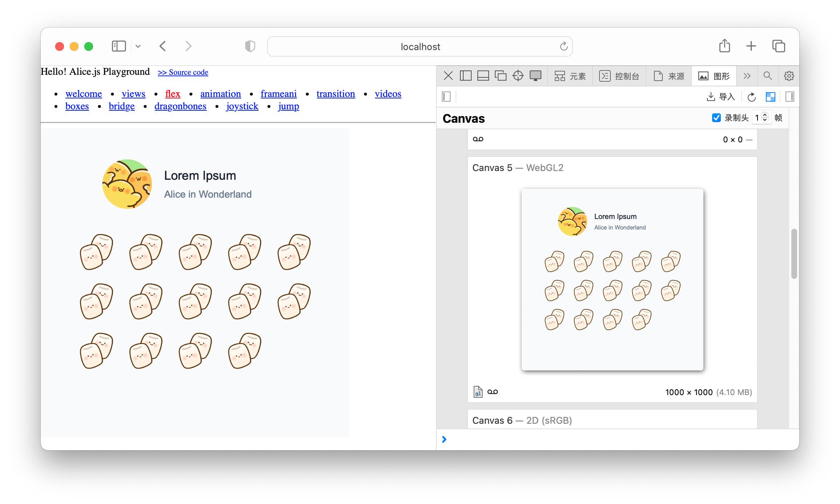840x504 pixels.
Task: Dock inspector to bottom of window
Action: coord(483,76)
